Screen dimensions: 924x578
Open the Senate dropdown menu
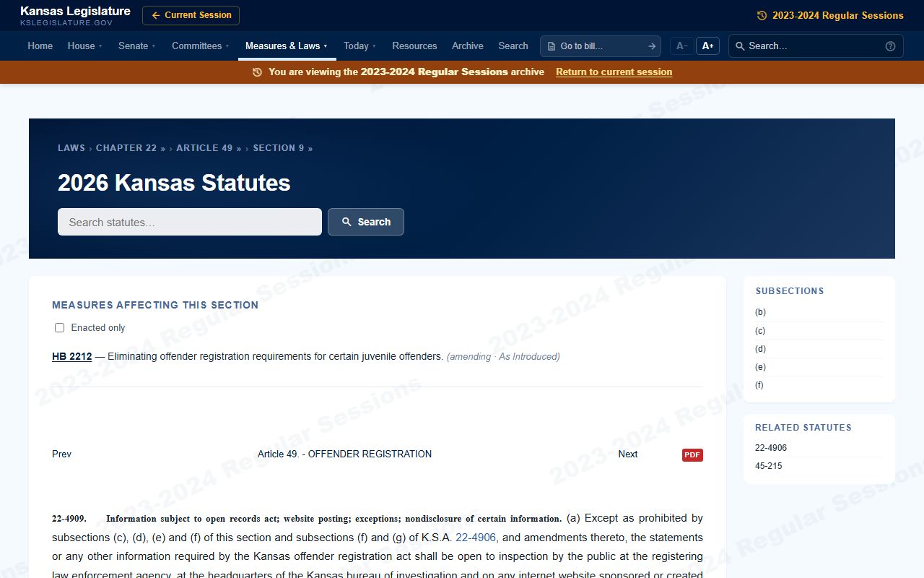pyautogui.click(x=137, y=46)
